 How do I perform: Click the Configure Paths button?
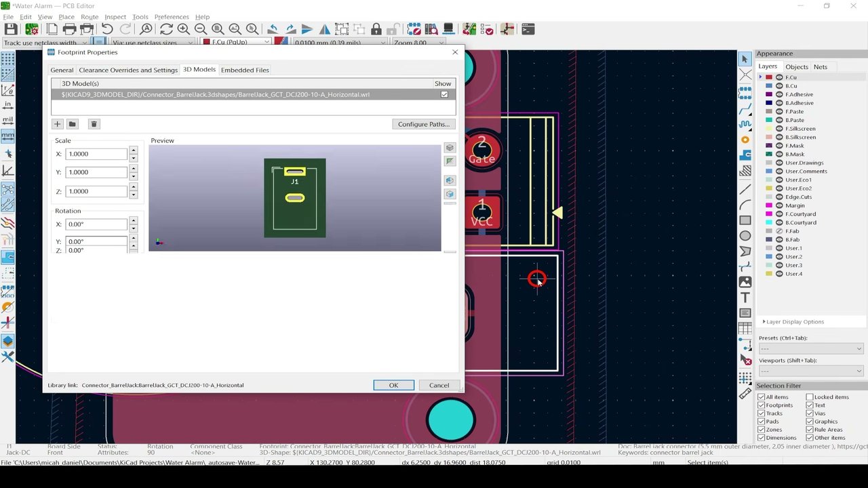pyautogui.click(x=424, y=124)
